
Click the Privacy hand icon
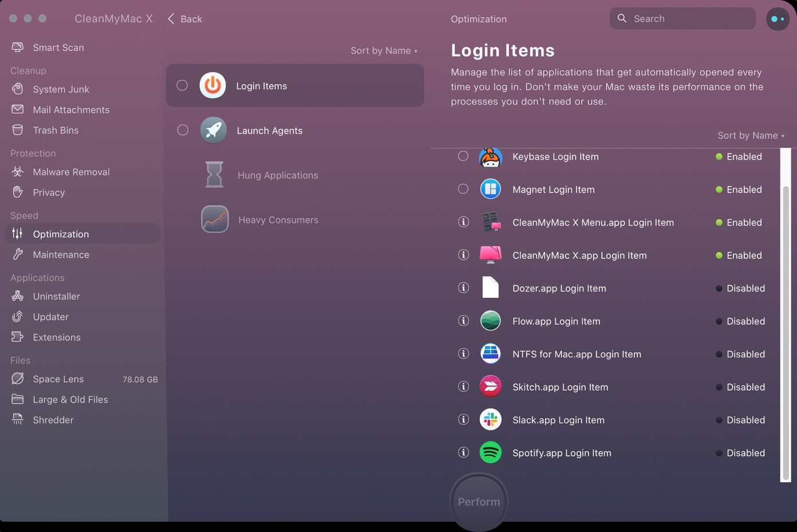(x=18, y=192)
